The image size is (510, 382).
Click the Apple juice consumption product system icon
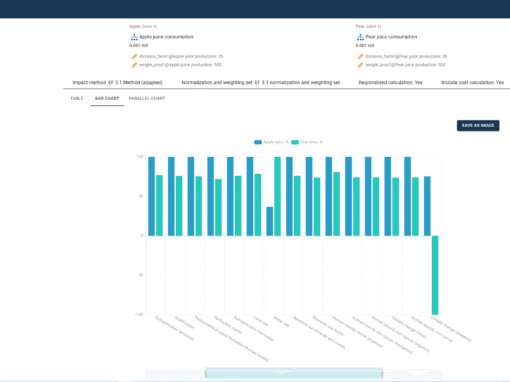(134, 37)
